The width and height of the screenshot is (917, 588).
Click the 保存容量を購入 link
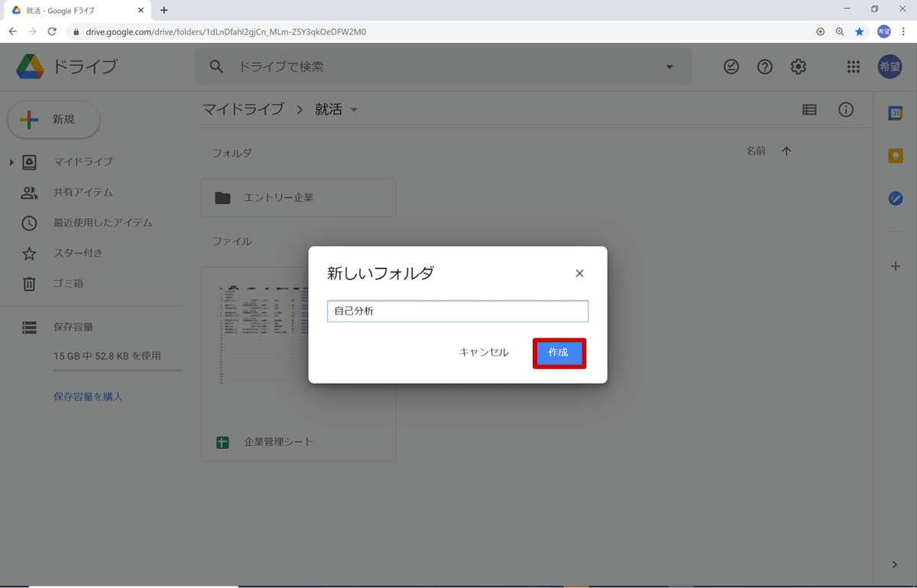pos(88,396)
